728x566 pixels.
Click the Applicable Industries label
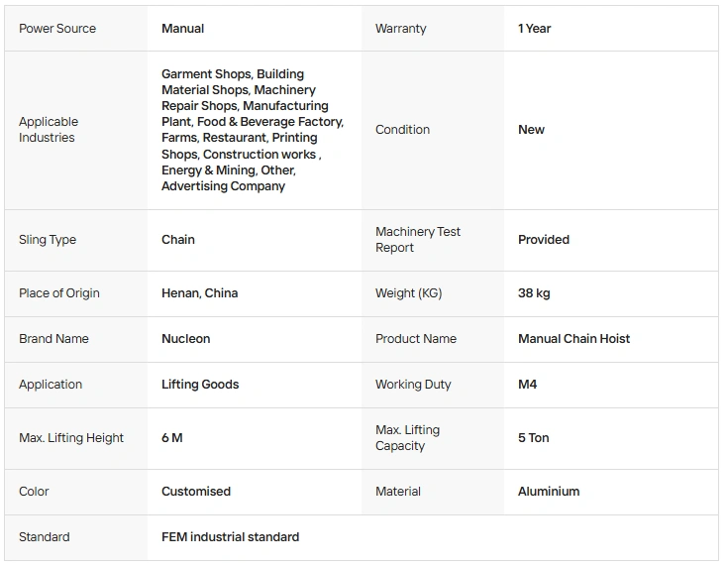[49, 130]
